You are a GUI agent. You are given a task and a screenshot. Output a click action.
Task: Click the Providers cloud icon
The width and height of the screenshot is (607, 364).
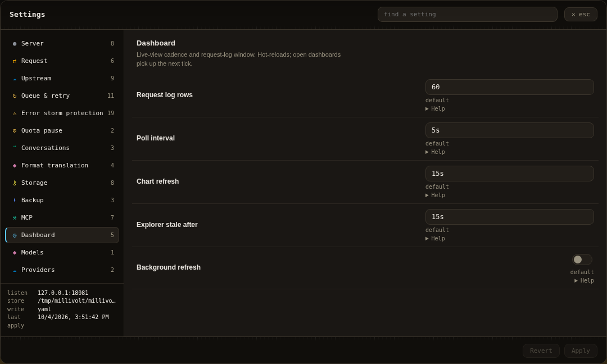pyautogui.click(x=14, y=270)
